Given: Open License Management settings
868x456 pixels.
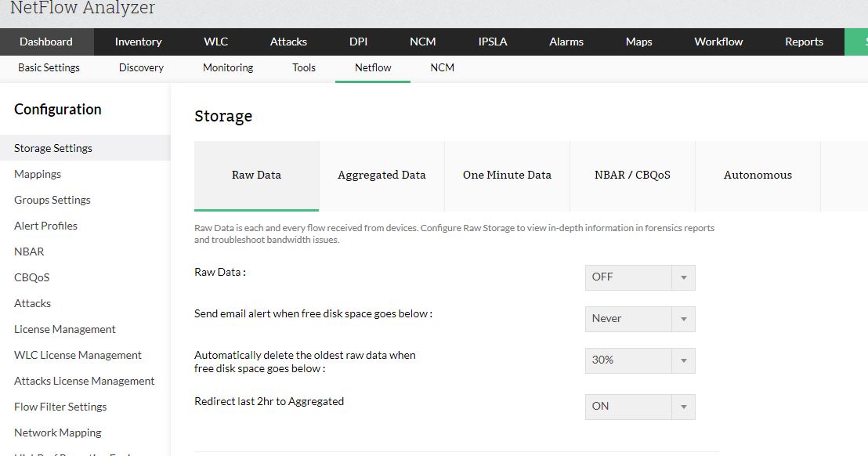Looking at the screenshot, I should click(x=65, y=329).
